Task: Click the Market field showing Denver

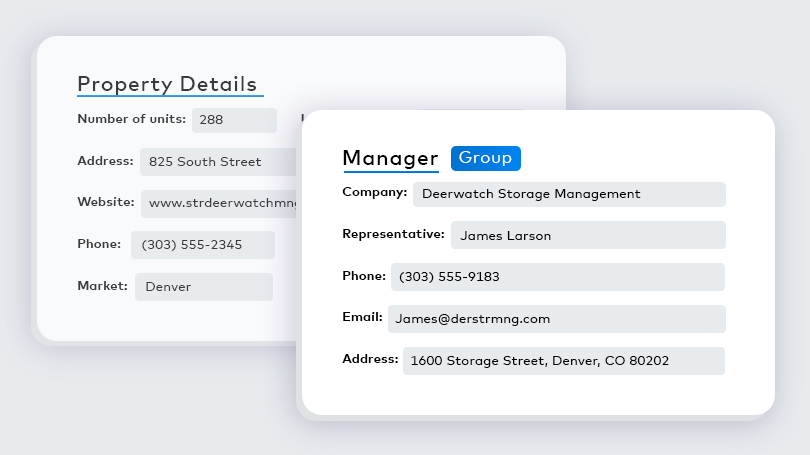Action: 204,287
